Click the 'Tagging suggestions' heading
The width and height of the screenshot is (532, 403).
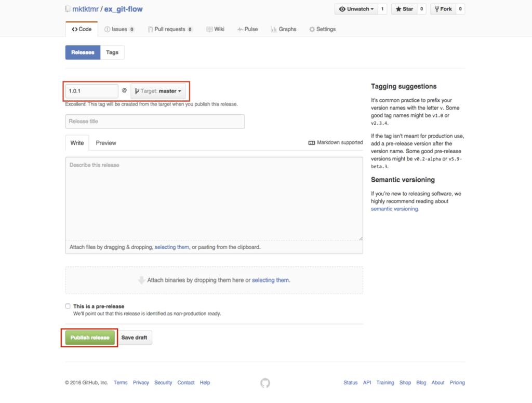[404, 87]
